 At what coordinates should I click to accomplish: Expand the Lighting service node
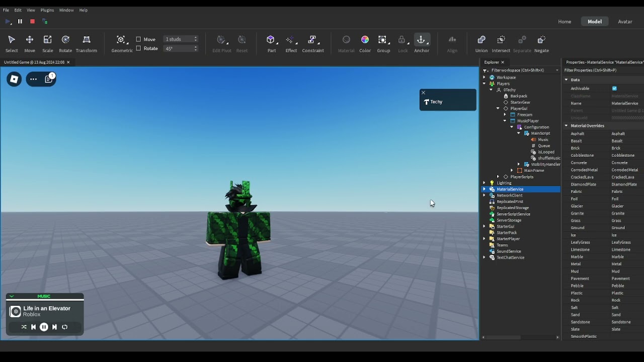tap(485, 183)
